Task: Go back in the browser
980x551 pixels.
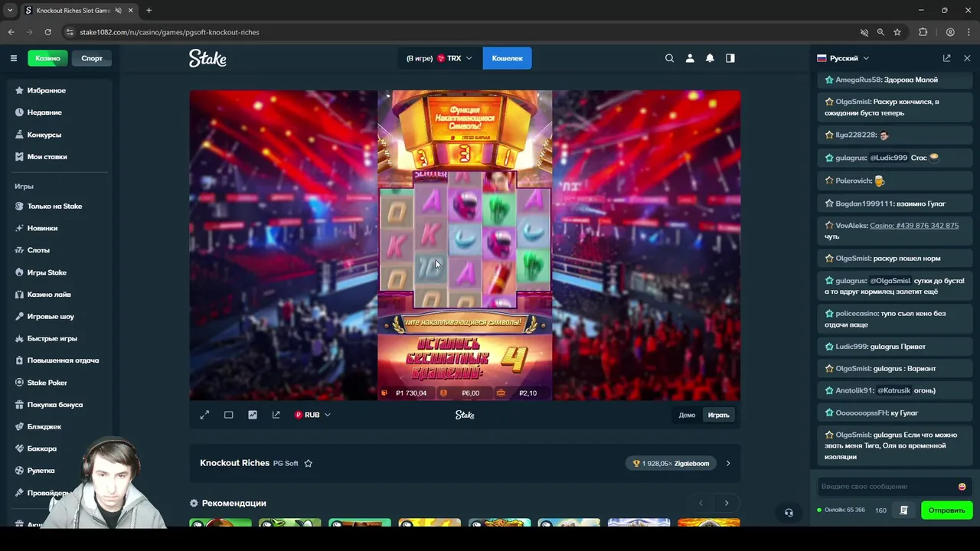Action: pos(11,32)
